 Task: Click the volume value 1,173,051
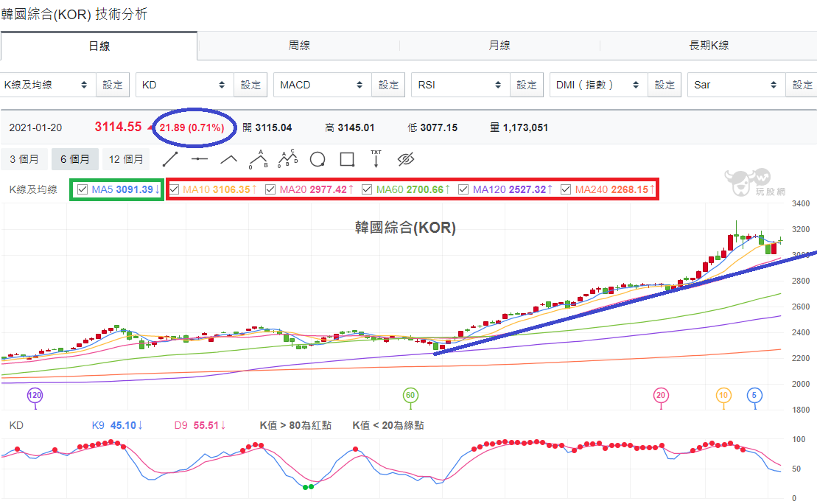[x=525, y=127]
